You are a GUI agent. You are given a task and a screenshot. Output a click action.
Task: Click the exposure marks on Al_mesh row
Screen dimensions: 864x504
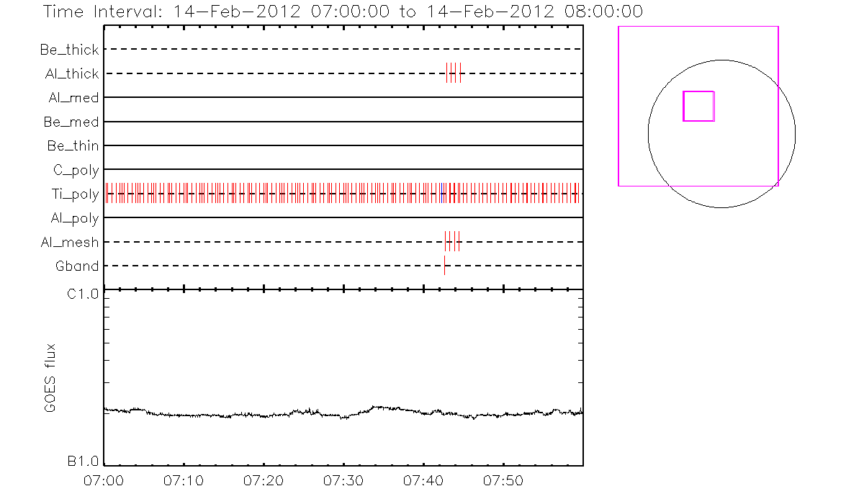(x=452, y=241)
